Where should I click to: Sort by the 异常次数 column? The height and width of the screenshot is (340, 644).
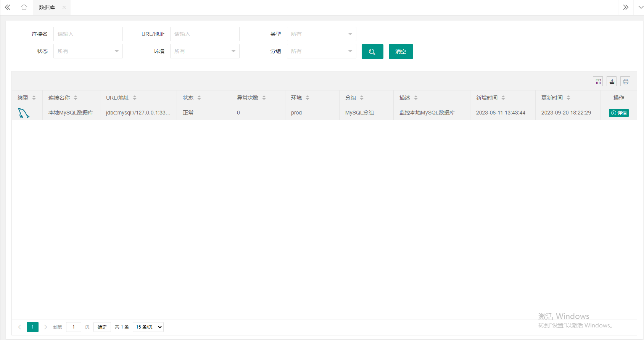pos(264,98)
